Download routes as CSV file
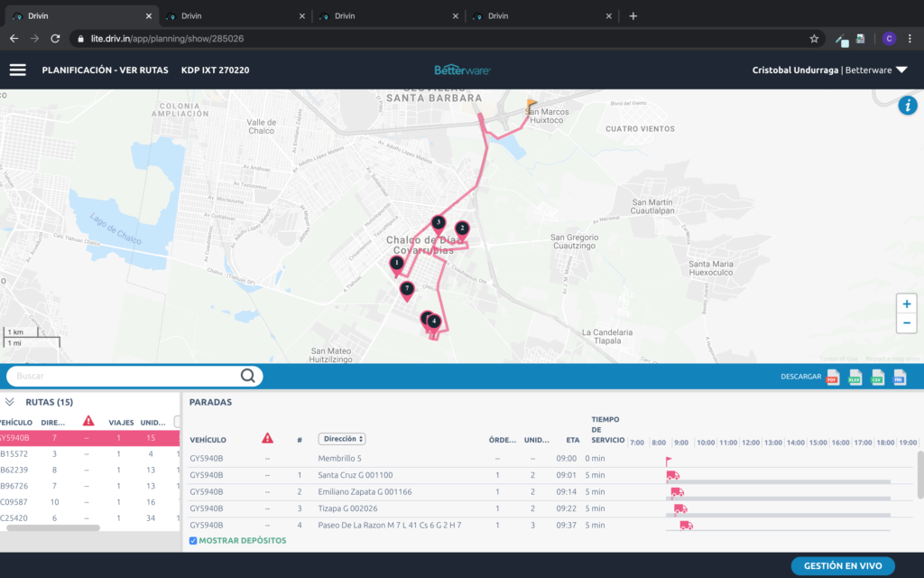The width and height of the screenshot is (924, 578). 877,378
